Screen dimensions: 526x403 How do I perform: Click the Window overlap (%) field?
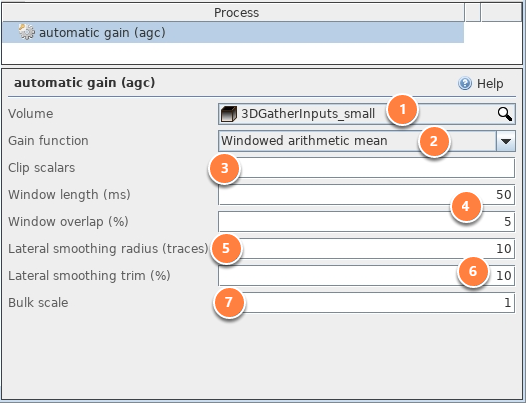(367, 221)
